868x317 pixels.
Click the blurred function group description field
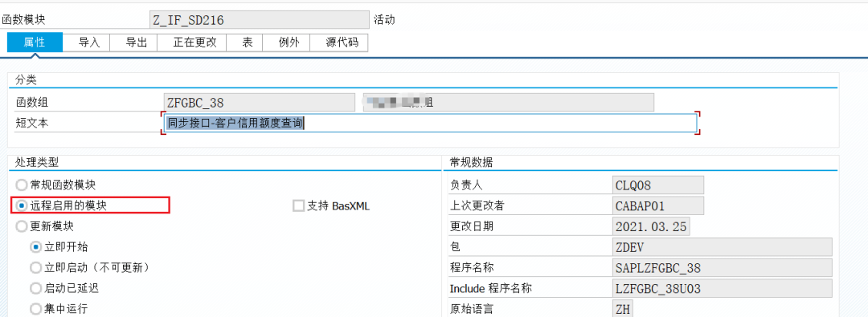point(509,103)
